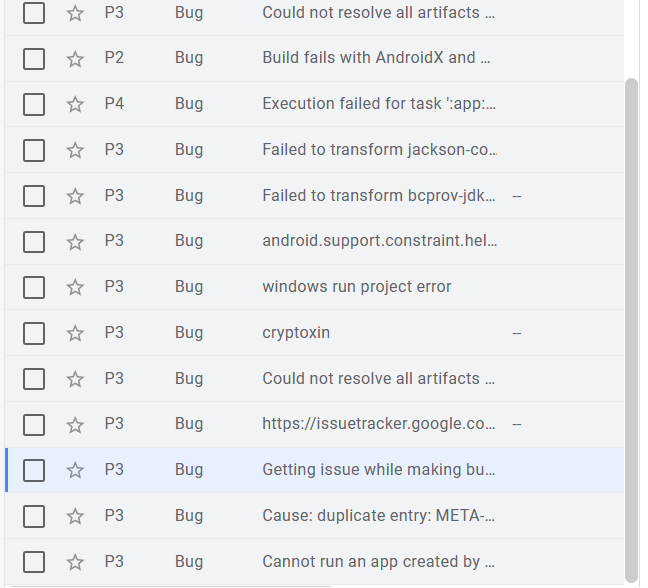
Task: Open the 'https://issuetracker.google.co' issue
Action: pyautogui.click(x=378, y=424)
